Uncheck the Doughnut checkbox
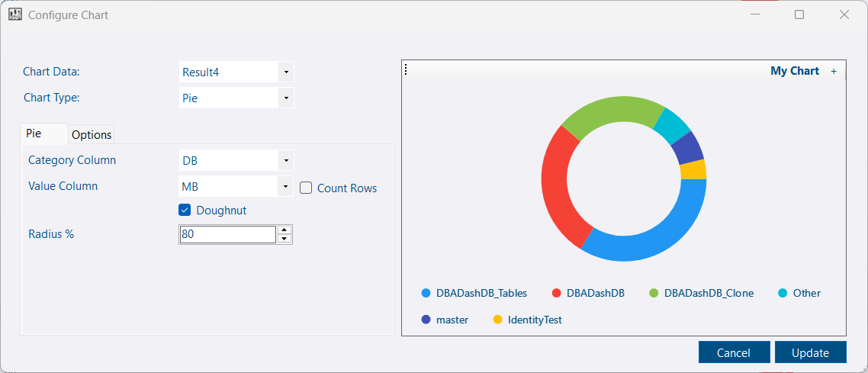The height and width of the screenshot is (373, 868). coord(185,210)
